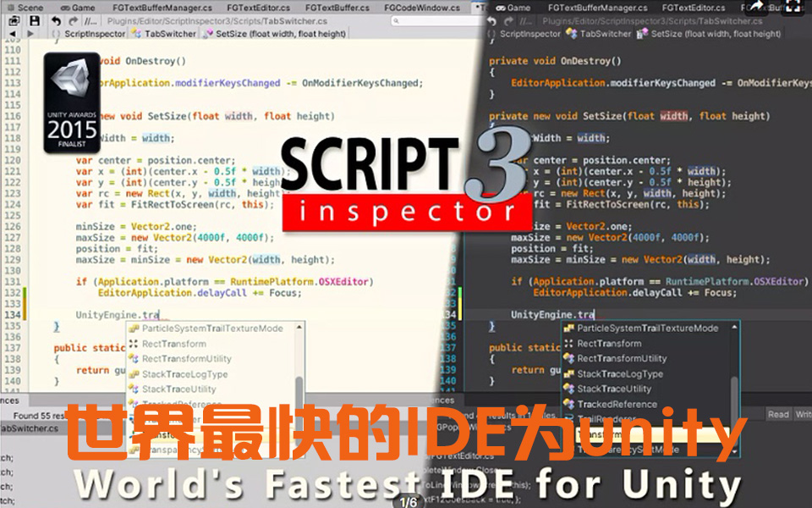
Task: Click the up arrow of dark autocomplete scrollbar
Action: click(734, 328)
